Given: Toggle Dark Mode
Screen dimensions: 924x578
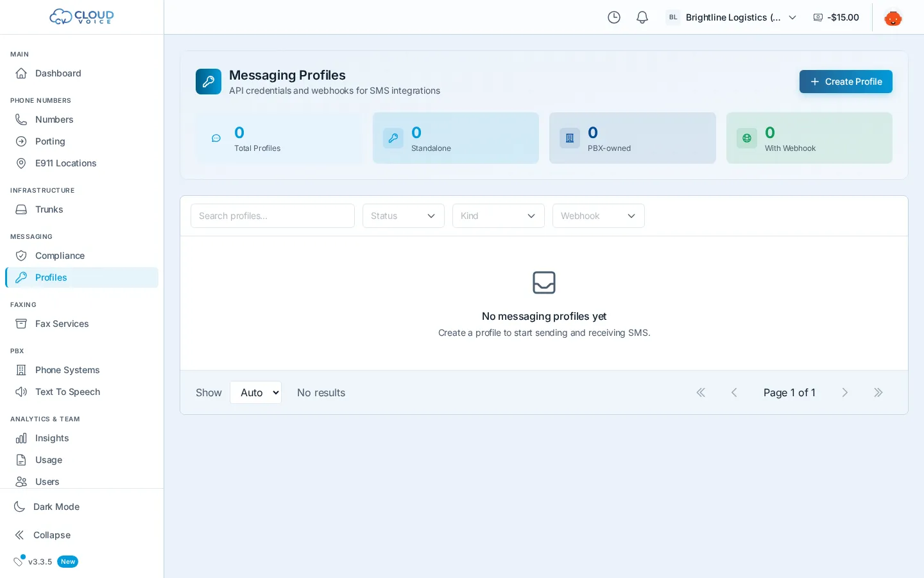Looking at the screenshot, I should [81, 507].
